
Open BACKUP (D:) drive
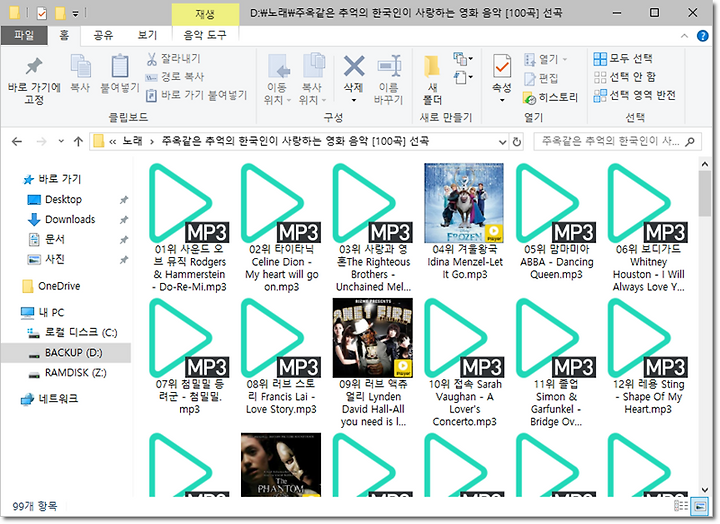65,353
